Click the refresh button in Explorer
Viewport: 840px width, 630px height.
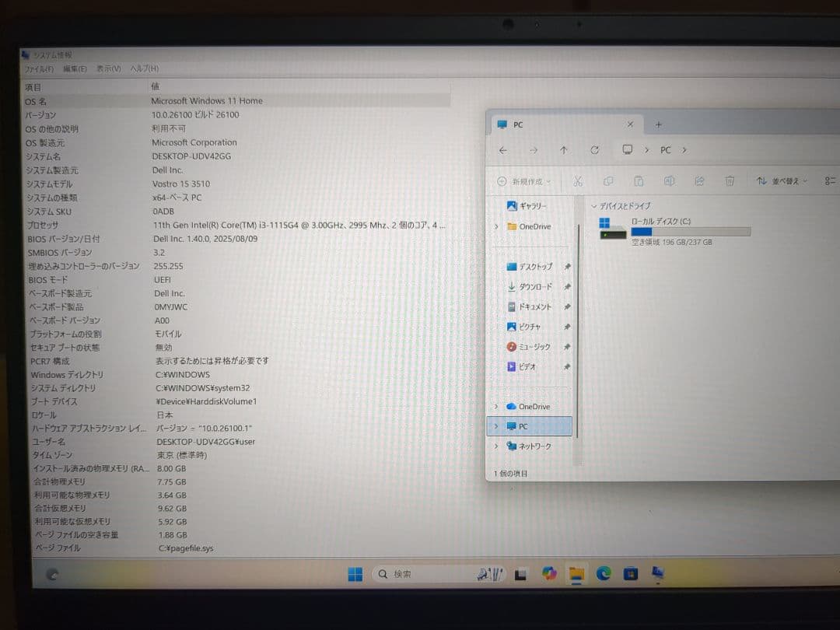[x=593, y=149]
